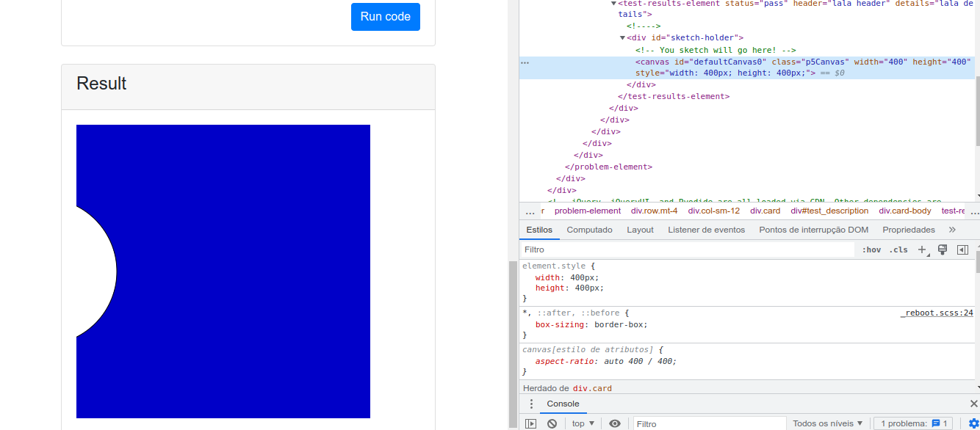Switch to the Layout tab

(640, 230)
